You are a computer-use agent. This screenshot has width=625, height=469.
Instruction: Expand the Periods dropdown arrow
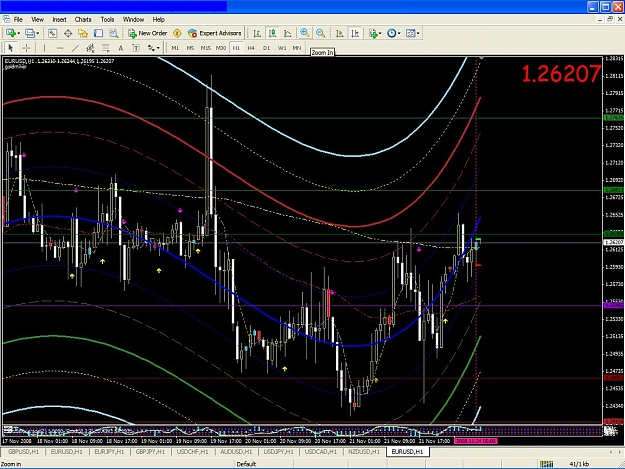[399, 33]
